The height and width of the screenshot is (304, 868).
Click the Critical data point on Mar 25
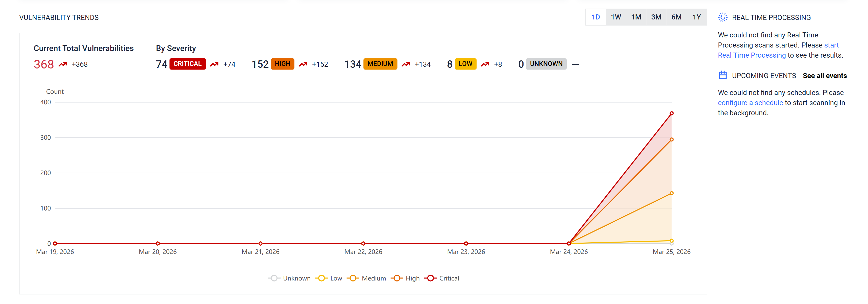pyautogui.click(x=671, y=113)
